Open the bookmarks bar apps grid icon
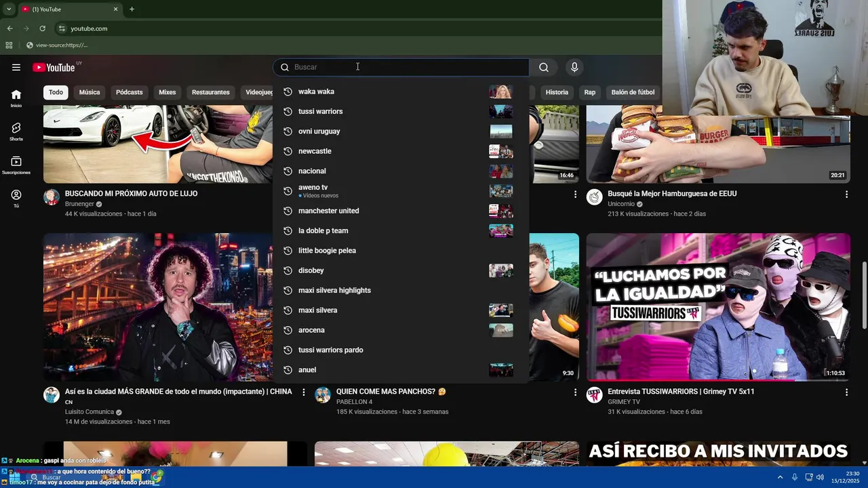Screen dimensions: 868x488 click(x=9, y=45)
